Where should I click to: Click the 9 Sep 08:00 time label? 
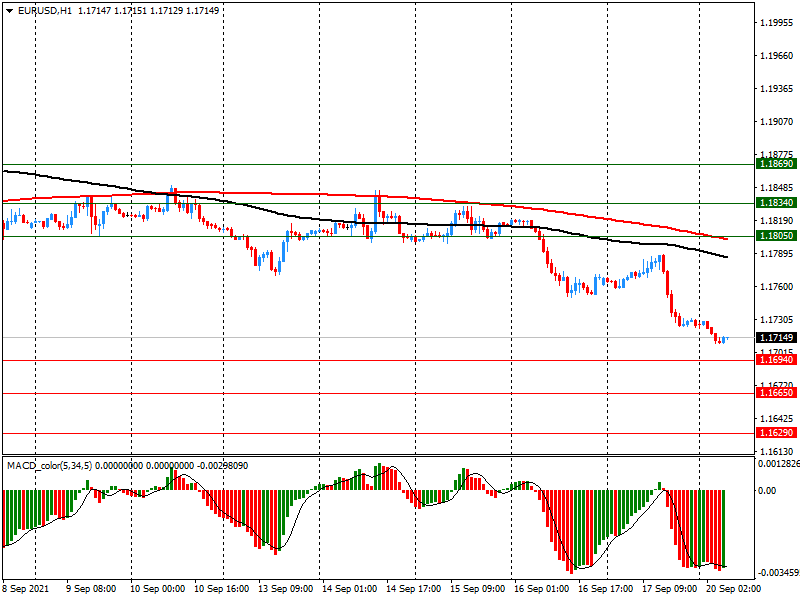[x=91, y=589]
